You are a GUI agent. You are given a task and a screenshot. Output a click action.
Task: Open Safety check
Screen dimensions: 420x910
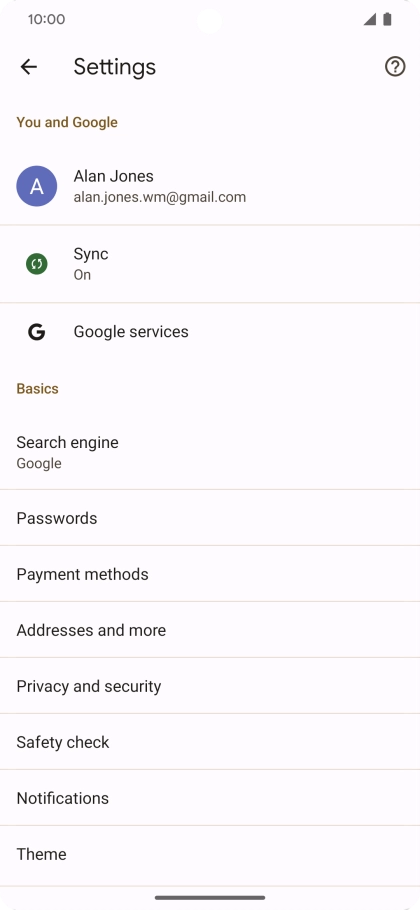(x=210, y=742)
